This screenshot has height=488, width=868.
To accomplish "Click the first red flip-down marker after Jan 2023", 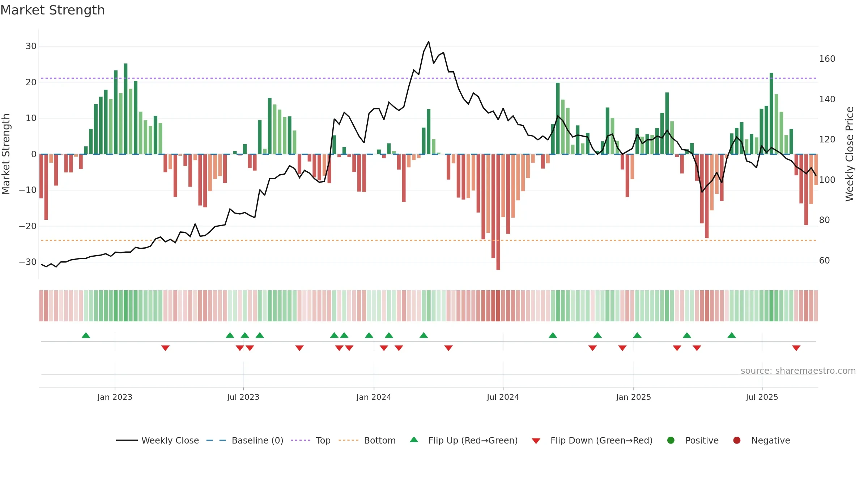I will tap(165, 348).
